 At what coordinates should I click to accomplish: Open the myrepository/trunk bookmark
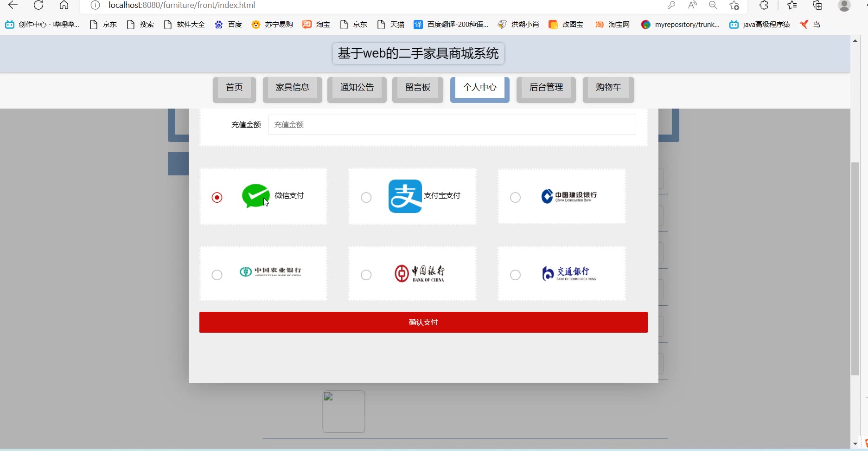pos(681,25)
